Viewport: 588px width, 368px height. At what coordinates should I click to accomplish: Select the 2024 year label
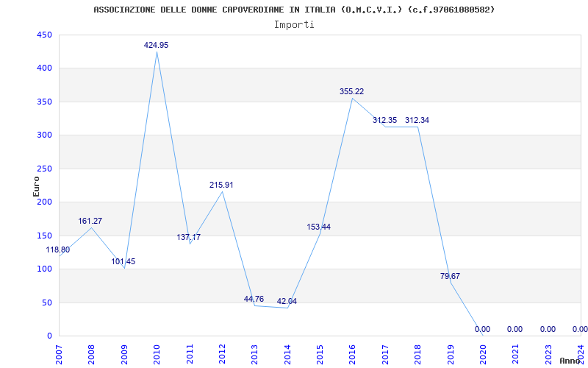(x=581, y=355)
